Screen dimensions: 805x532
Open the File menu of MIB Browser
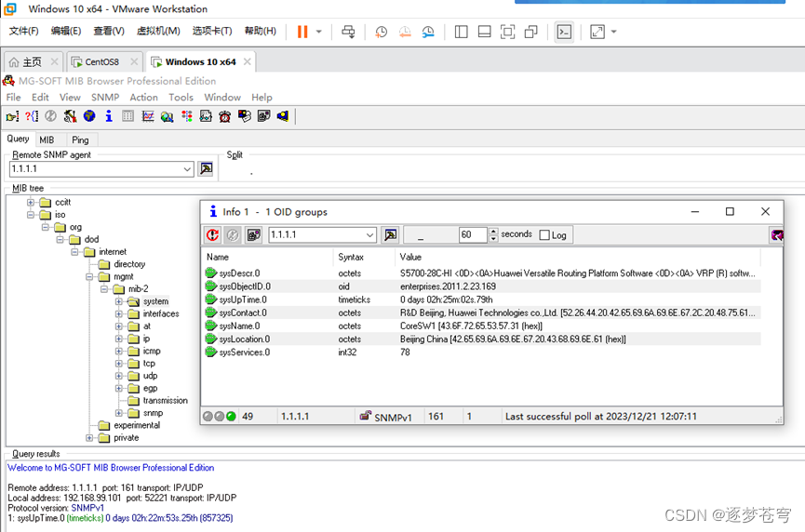coord(13,98)
